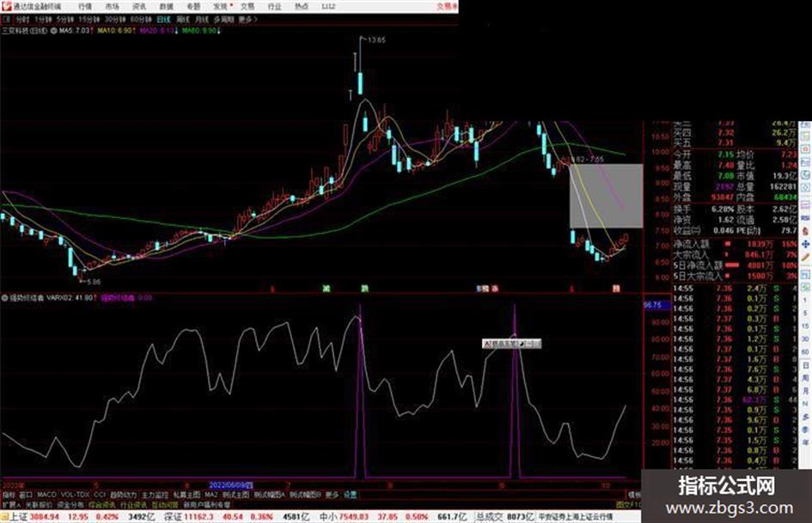Switch indicator to 趋势动力

pyautogui.click(x=124, y=495)
